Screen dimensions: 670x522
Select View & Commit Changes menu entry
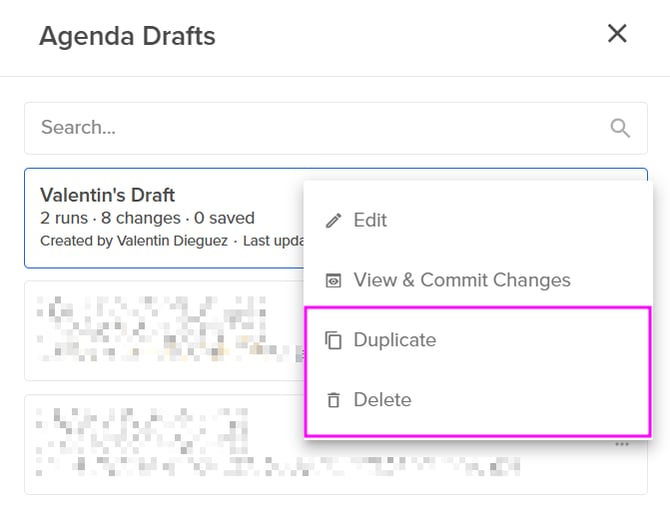point(462,280)
